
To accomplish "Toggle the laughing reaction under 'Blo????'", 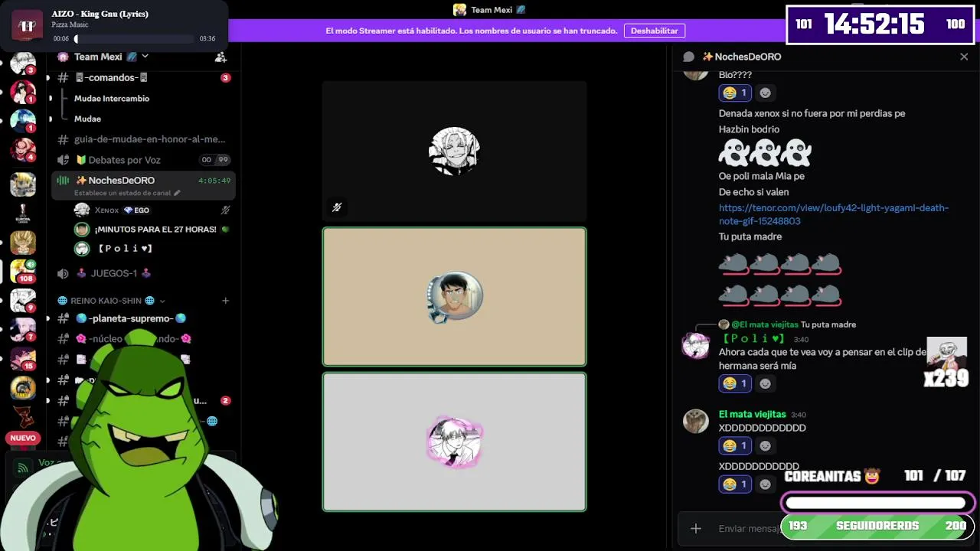I will (735, 93).
